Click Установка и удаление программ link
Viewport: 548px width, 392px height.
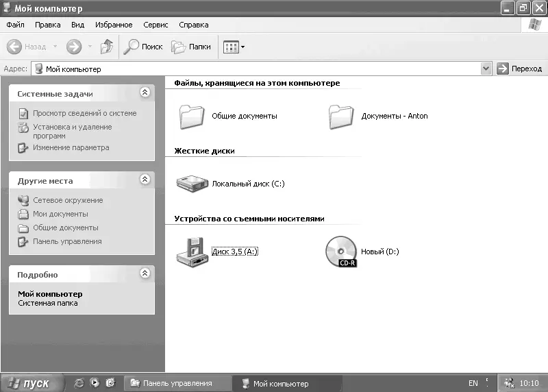[73, 132]
